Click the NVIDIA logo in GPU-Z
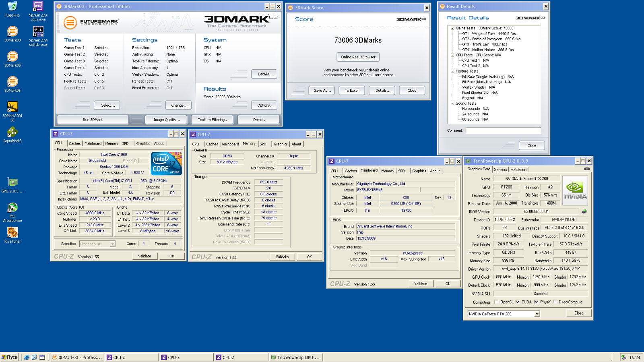 point(575,190)
